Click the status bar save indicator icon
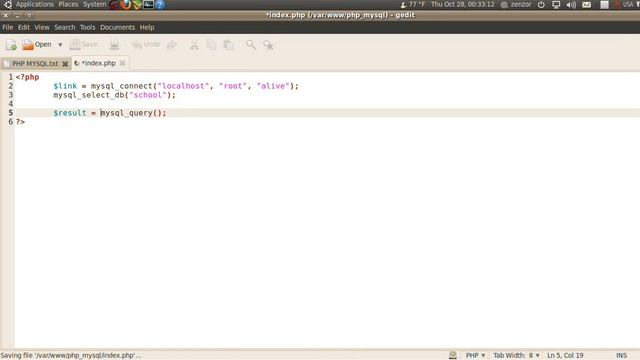Screen dimensions: 640x360 tap(453, 356)
